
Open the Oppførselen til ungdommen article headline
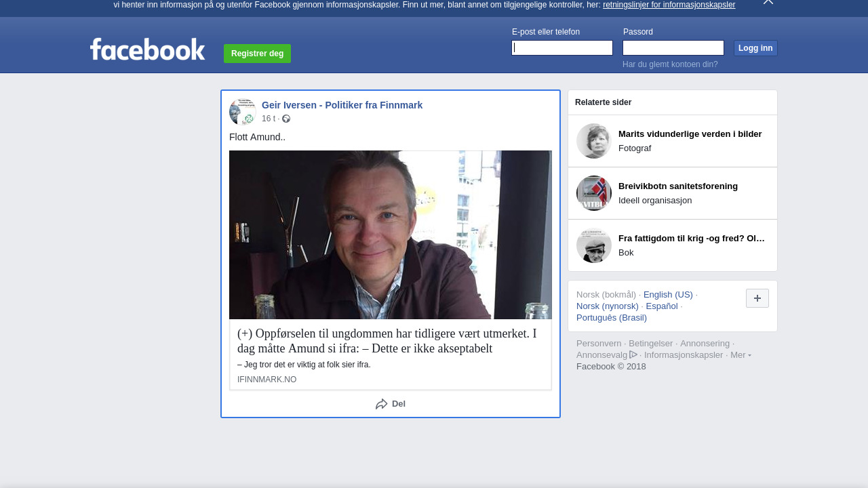(387, 341)
